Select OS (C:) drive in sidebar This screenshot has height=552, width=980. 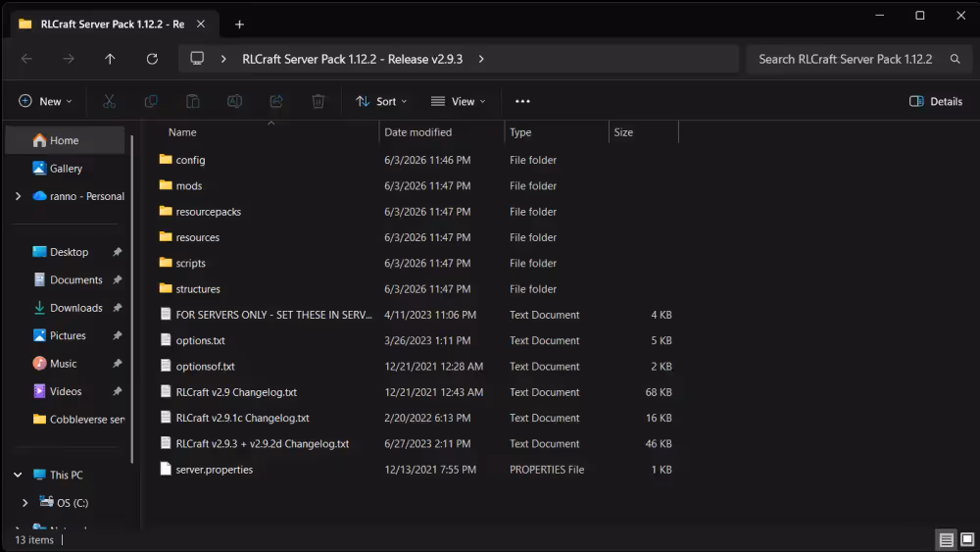click(73, 503)
